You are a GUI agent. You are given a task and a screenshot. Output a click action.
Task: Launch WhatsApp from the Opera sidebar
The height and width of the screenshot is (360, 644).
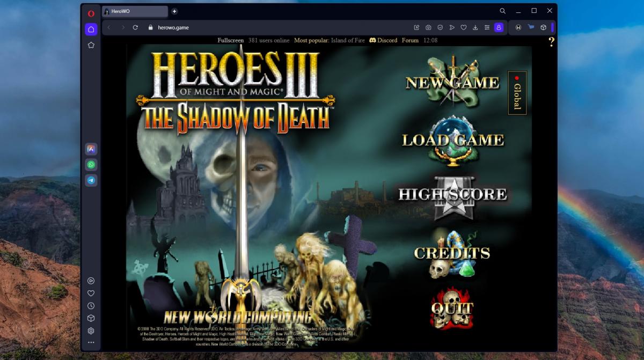91,165
